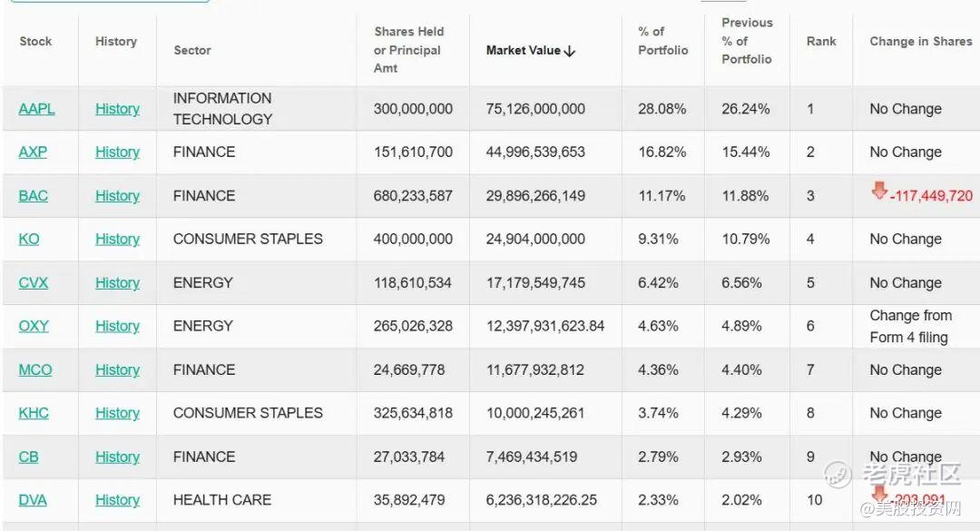980x531 pixels.
Task: Open the DVA stock link
Action: point(33,500)
